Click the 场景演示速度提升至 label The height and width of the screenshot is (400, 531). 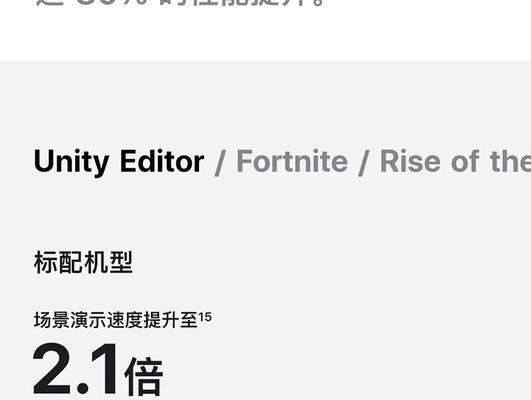116,320
